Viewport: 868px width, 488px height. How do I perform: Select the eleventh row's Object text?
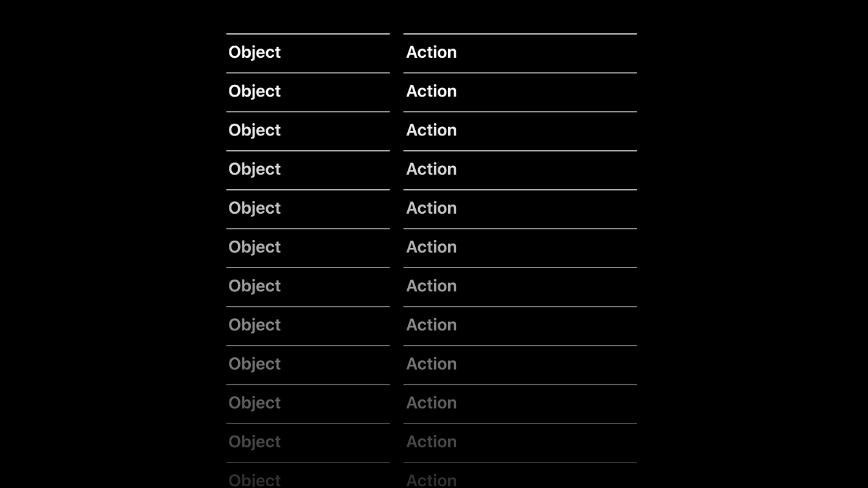click(x=254, y=442)
